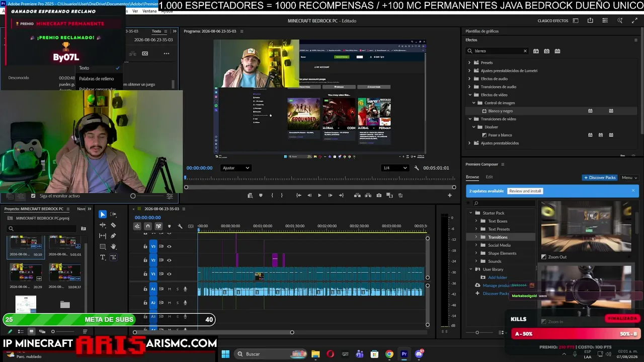This screenshot has height=362, width=644.
Task: Select the Selection arrow tool
Action: point(103,214)
